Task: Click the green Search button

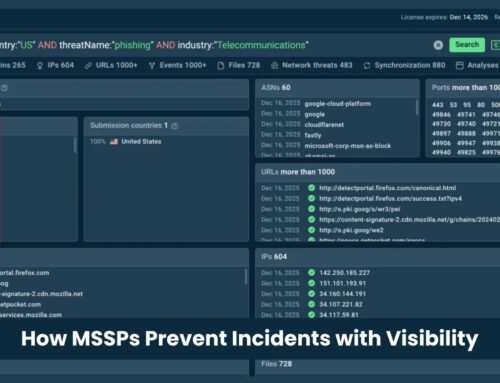Action: pyautogui.click(x=467, y=45)
